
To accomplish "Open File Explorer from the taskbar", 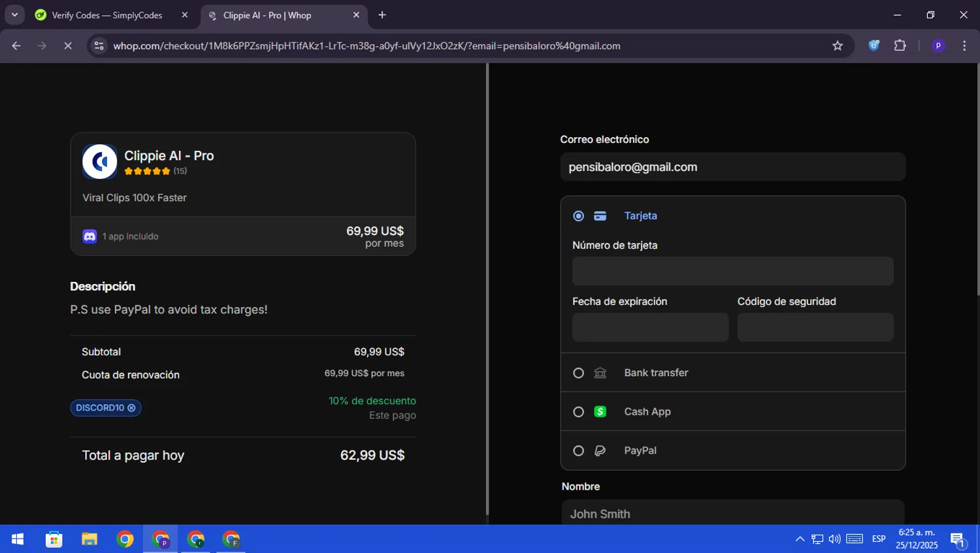I will (90, 539).
